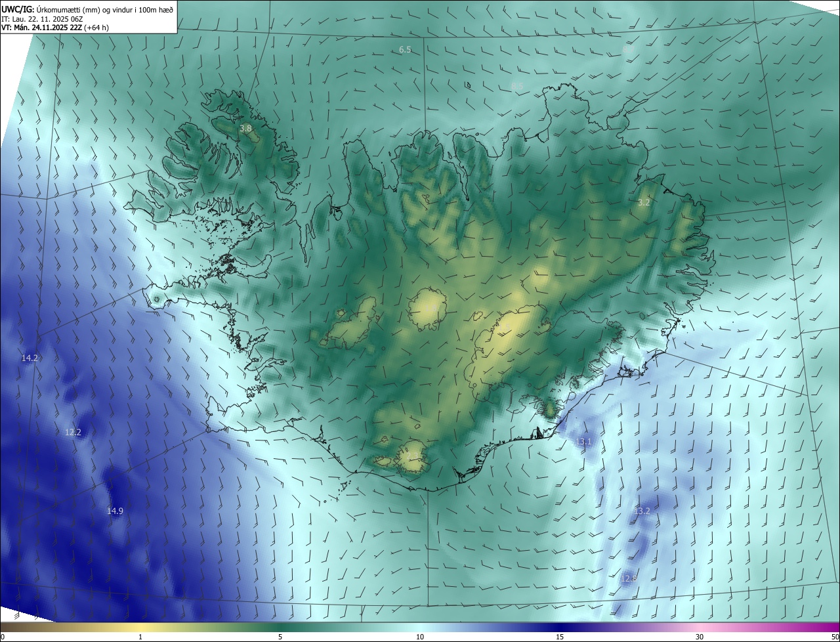
Task: Click the 8.5 value label off the north coast
Action: 517,86
